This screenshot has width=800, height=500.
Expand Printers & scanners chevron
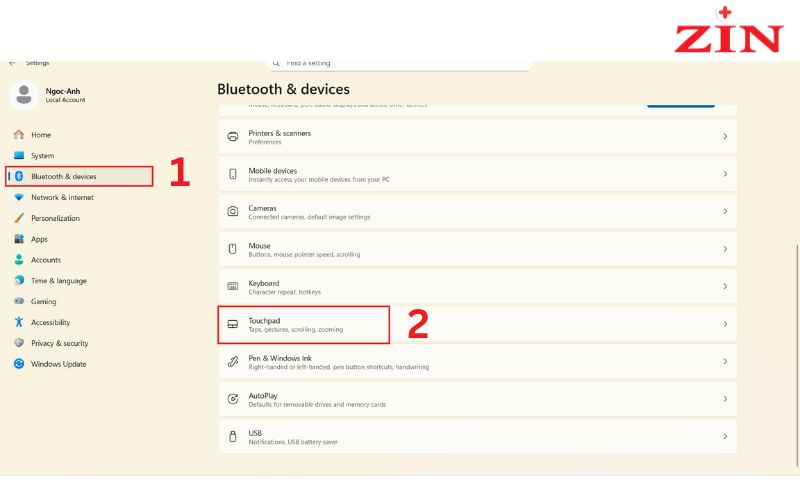click(x=725, y=136)
